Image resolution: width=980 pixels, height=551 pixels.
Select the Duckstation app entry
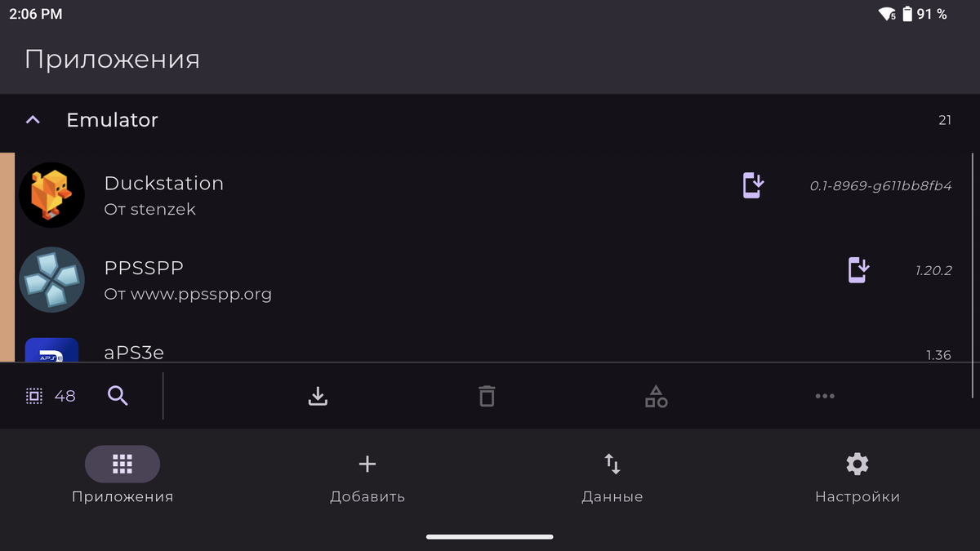[x=327, y=194]
